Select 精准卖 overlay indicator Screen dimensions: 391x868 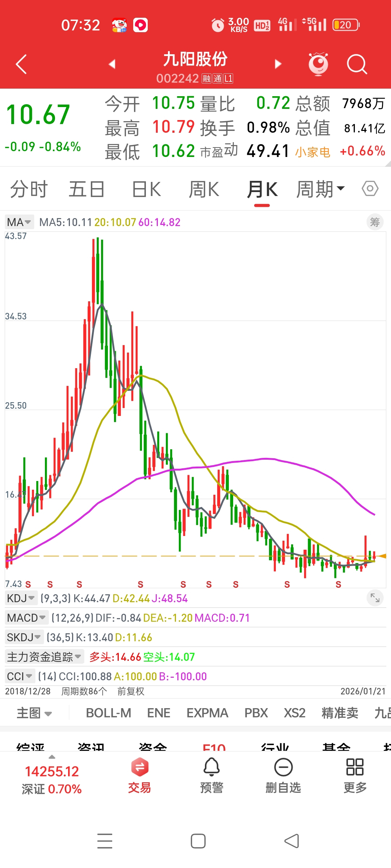click(340, 713)
